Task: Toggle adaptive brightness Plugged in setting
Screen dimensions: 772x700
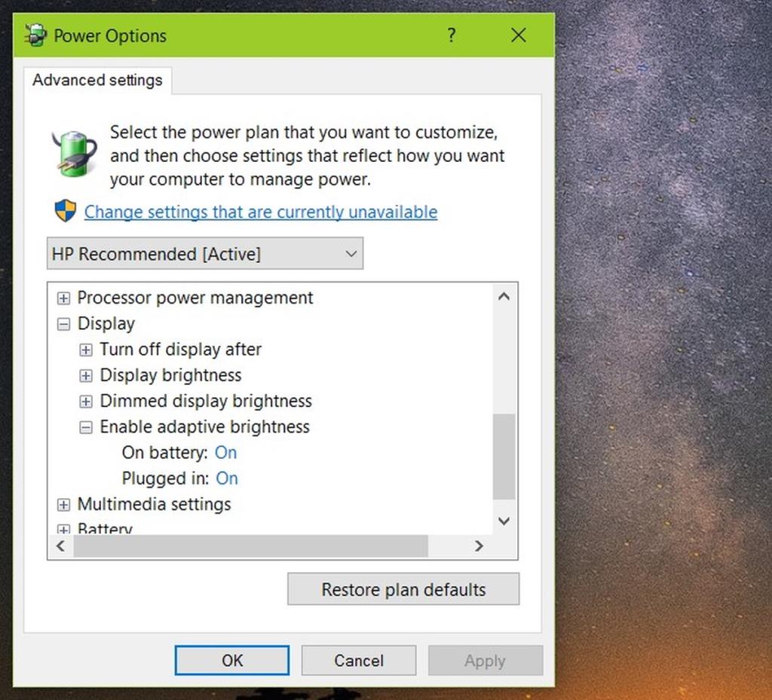Action: coord(227,478)
